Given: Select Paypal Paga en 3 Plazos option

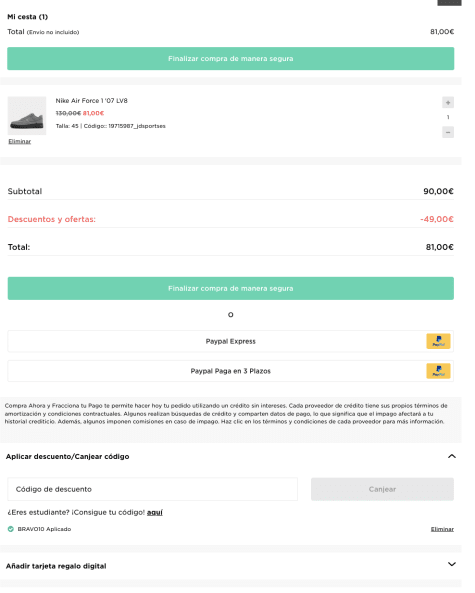Looking at the screenshot, I should click(x=231, y=371).
